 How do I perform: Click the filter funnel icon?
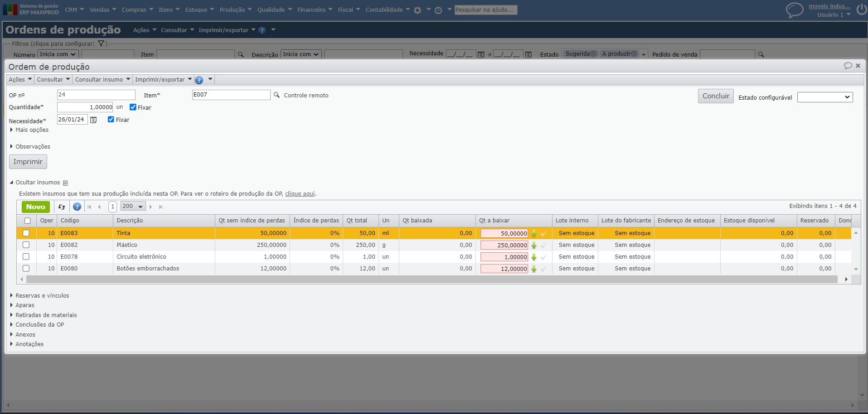[x=101, y=43]
